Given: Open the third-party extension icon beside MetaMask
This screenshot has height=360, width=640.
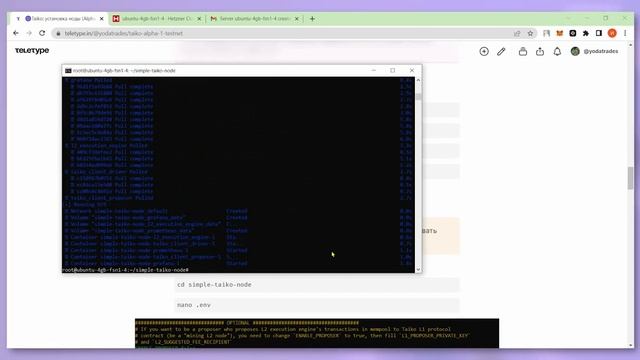Looking at the screenshot, I should [x=573, y=33].
